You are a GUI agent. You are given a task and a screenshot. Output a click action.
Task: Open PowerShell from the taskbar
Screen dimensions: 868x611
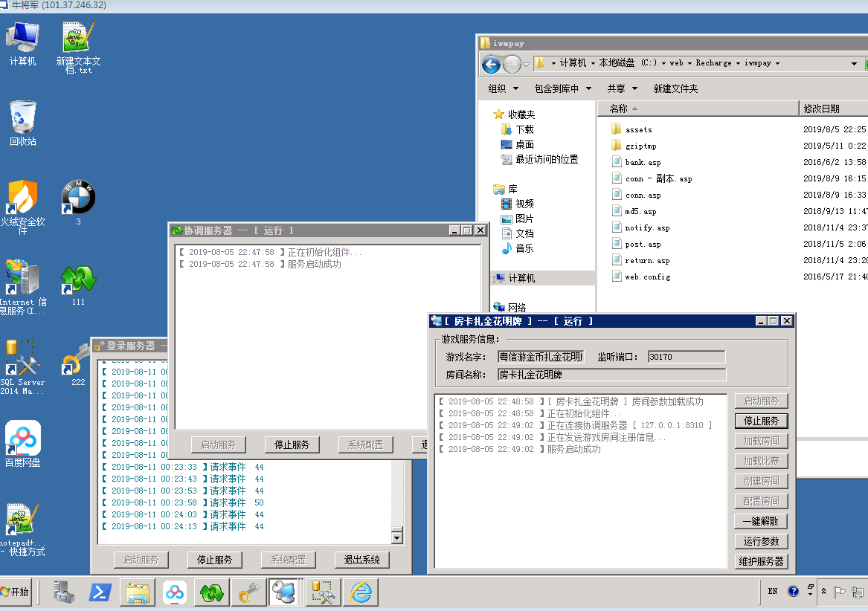point(100,592)
